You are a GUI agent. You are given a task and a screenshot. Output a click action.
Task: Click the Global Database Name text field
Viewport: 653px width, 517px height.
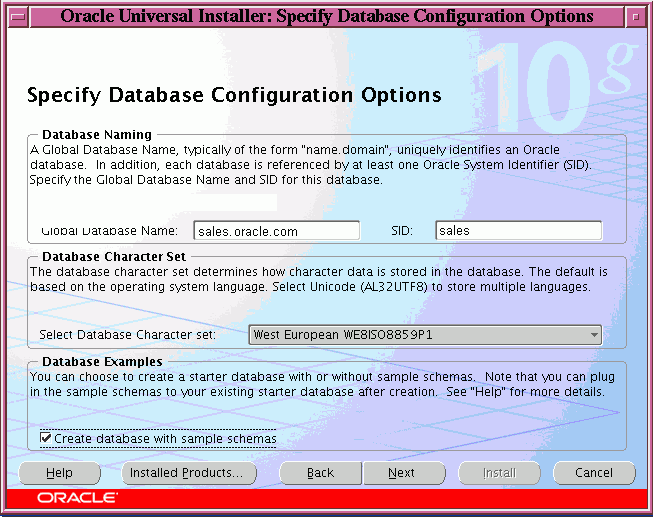coord(276,231)
